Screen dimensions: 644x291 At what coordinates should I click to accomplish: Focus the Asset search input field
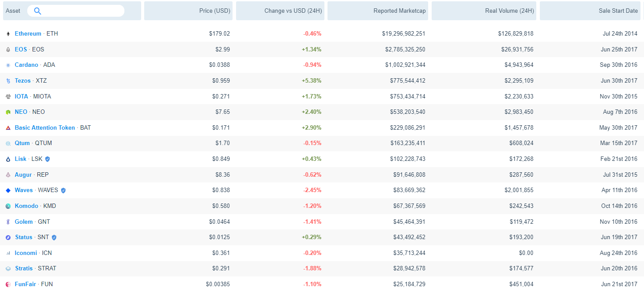click(x=76, y=11)
